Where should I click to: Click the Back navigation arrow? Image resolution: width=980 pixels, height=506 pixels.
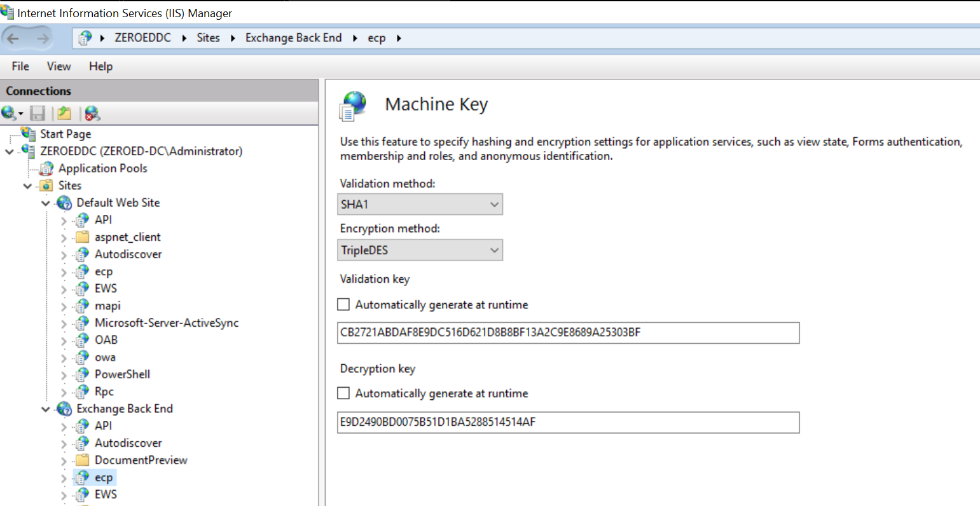click(13, 39)
